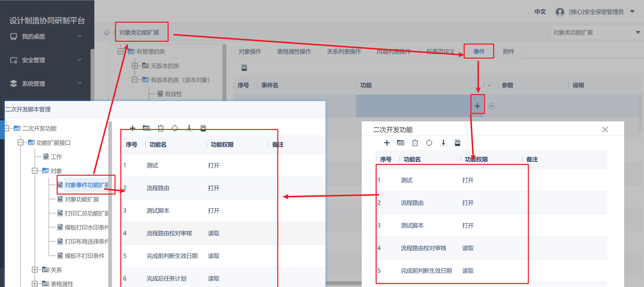Screen dimensions: 644x287
Task: Click the download icon in the 二次开发功能 dialog
Action: tap(443, 143)
